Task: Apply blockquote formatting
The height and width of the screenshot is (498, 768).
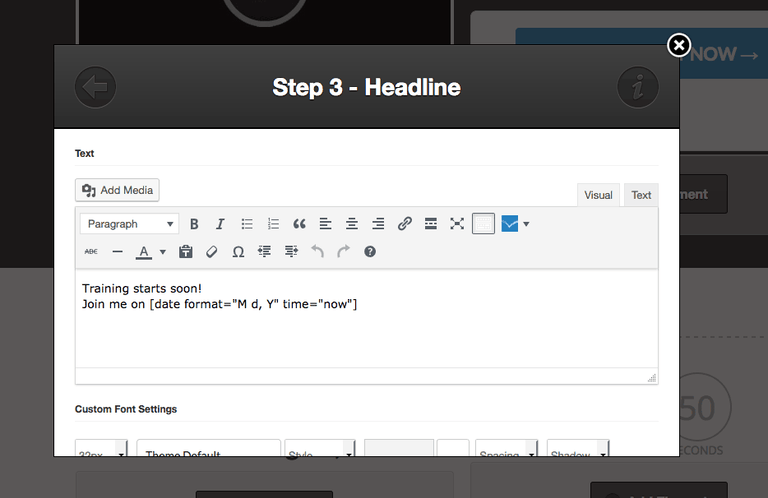Action: (299, 224)
